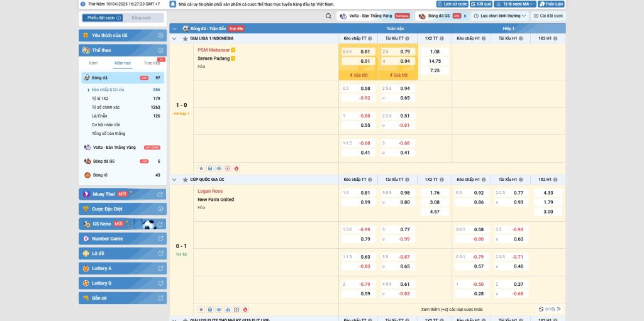
Task: Switch to the Bảng cược toggle
Action: (x=141, y=18)
